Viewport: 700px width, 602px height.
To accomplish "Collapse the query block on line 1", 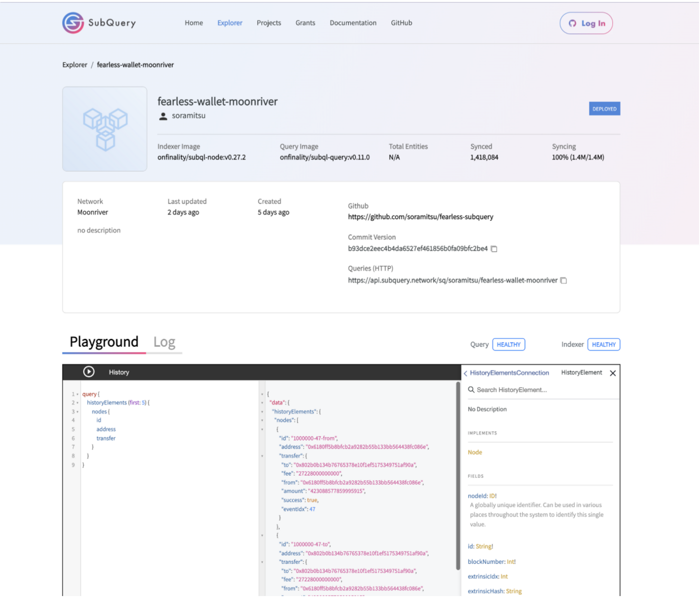I will tap(77, 394).
